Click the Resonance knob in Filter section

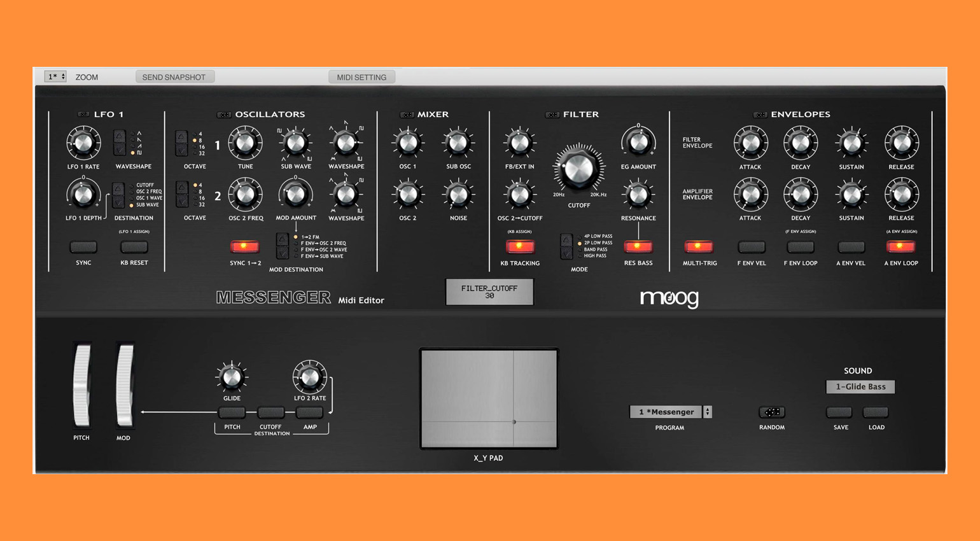(x=638, y=195)
